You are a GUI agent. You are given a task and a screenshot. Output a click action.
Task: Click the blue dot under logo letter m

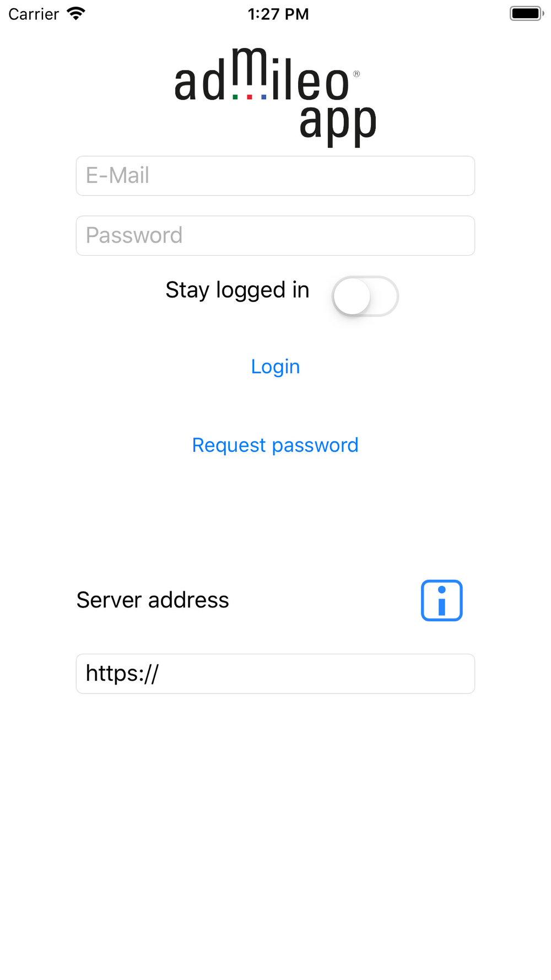tap(264, 97)
